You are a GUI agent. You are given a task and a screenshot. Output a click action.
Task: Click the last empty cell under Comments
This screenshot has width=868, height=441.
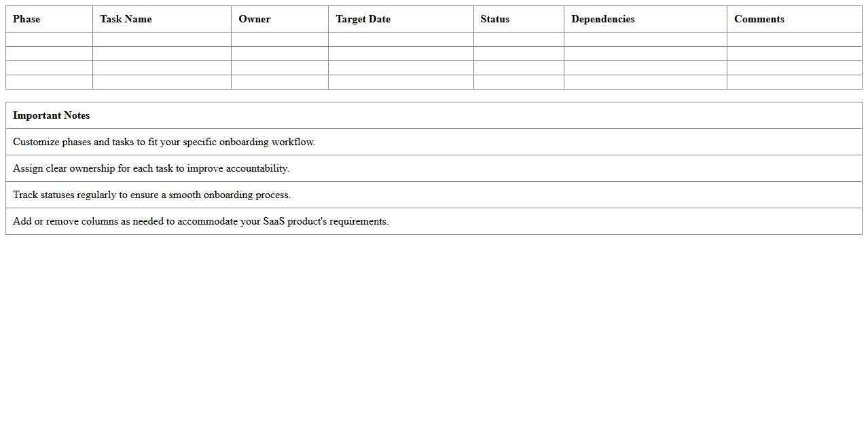[794, 82]
